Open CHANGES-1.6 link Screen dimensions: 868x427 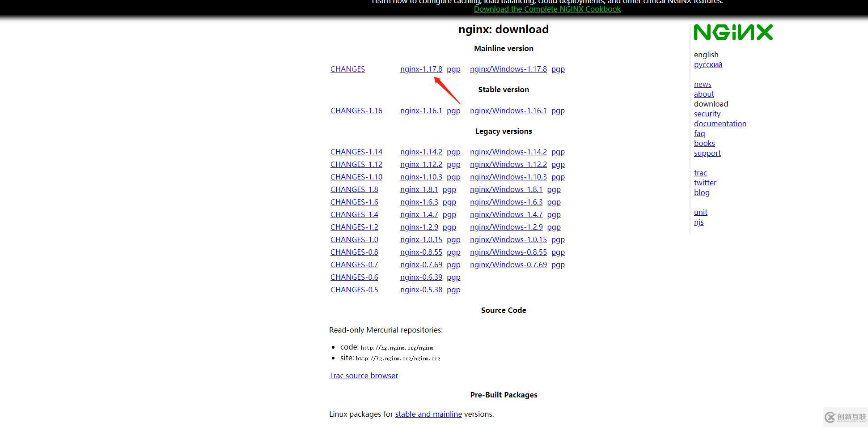pyautogui.click(x=354, y=202)
